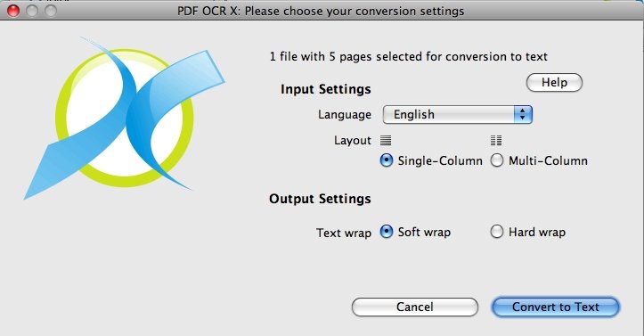644x336 pixels.
Task: Click the Output Settings heading
Action: [x=320, y=199]
